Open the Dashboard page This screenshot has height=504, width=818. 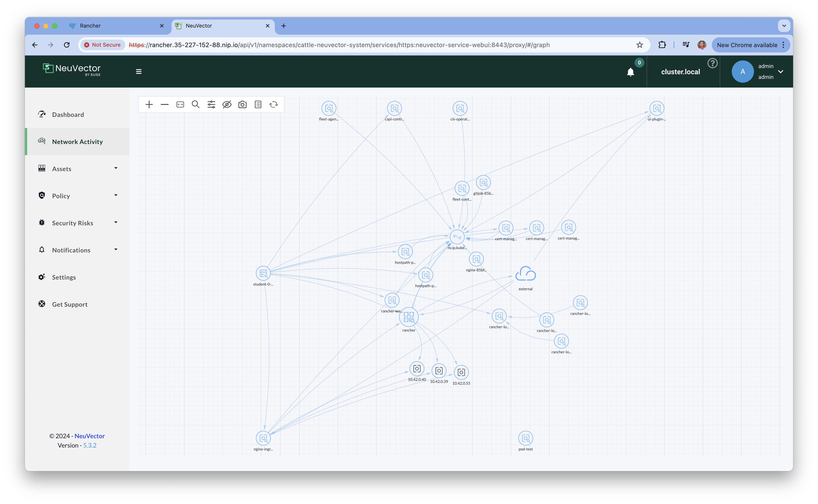[x=68, y=115]
